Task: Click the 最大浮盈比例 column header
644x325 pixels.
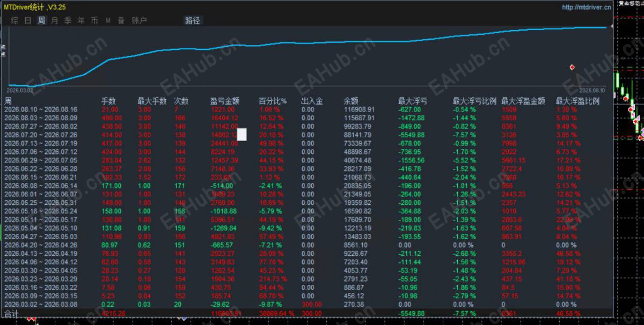Action: 578,101
